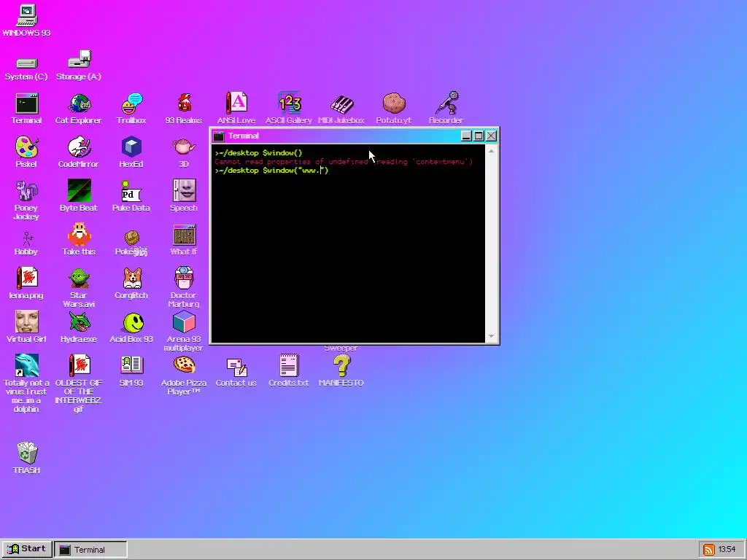747x560 pixels.
Task: Launch the Poké glitch icon
Action: coord(131,244)
